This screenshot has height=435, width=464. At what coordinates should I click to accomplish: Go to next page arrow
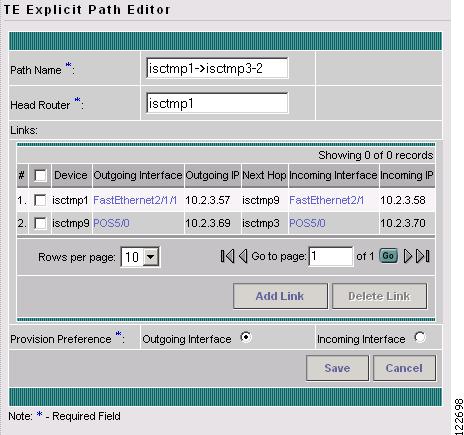pyautogui.click(x=408, y=256)
